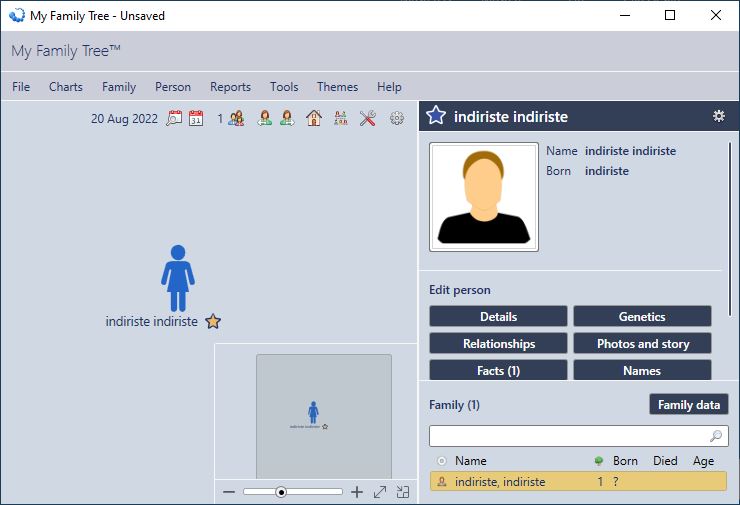Click the Details button
The height and width of the screenshot is (505, 740).
[498, 316]
